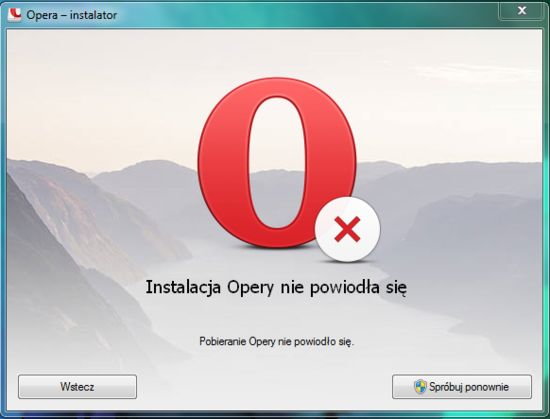Click the heading Instalacja Opery nie powiodła się

tap(276, 288)
